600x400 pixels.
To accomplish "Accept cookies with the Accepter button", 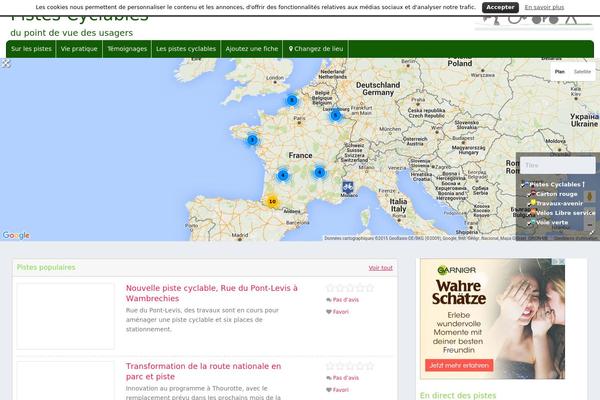I will point(500,7).
